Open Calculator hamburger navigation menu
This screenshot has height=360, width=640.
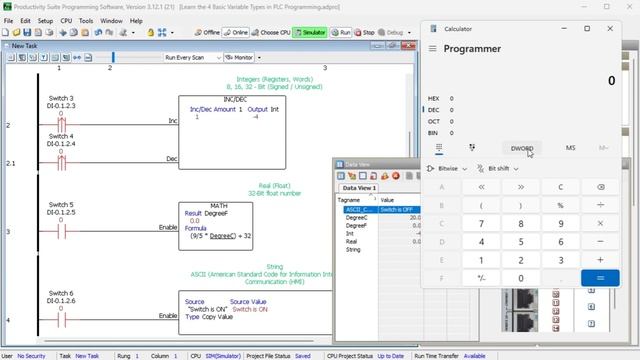pyautogui.click(x=433, y=49)
